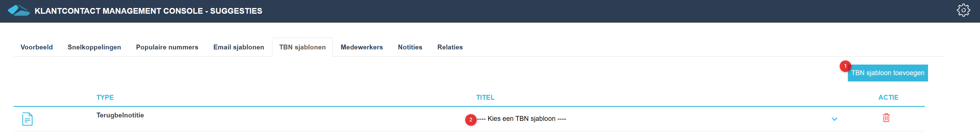Screen dimensions: 980x132
Task: Select the Email sjablonen tab
Action: click(239, 47)
